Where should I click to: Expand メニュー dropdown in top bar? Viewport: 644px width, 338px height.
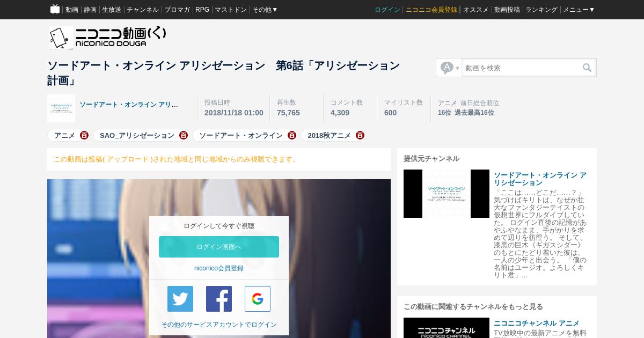[x=579, y=10]
